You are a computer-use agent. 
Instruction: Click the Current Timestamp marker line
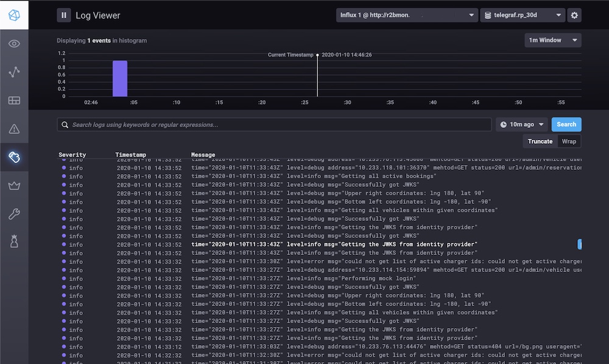317,75
